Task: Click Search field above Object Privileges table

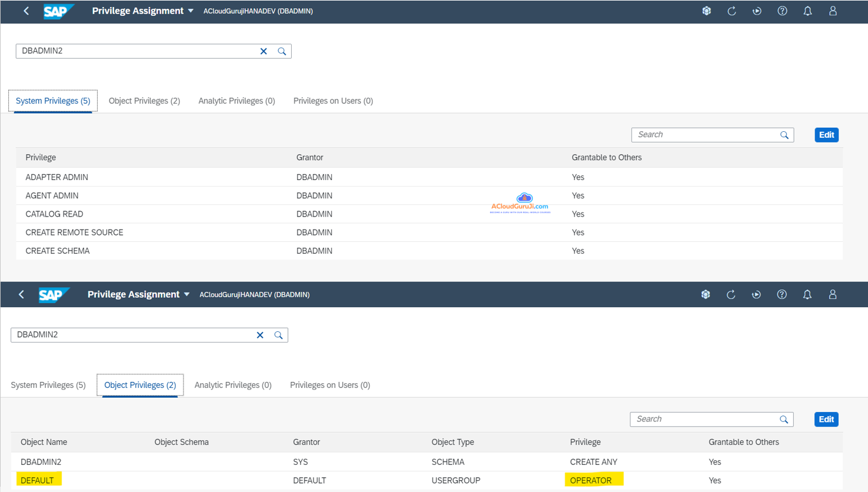Action: (704, 419)
